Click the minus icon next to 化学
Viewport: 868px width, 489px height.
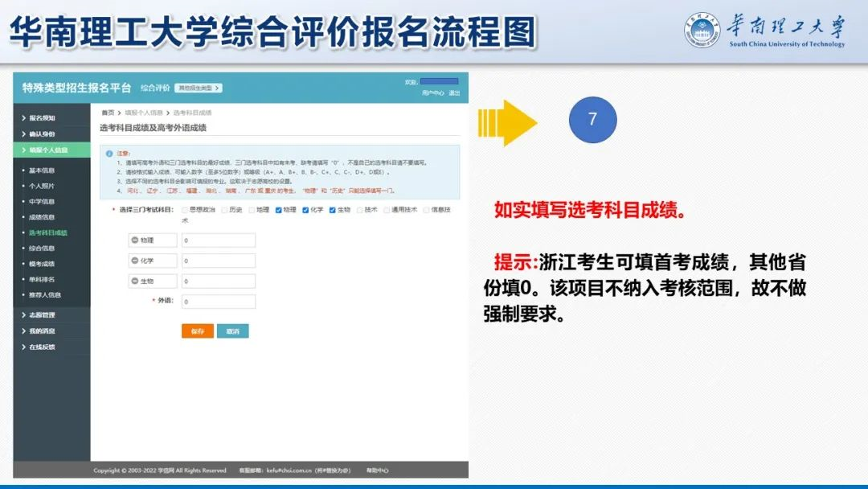coord(134,261)
